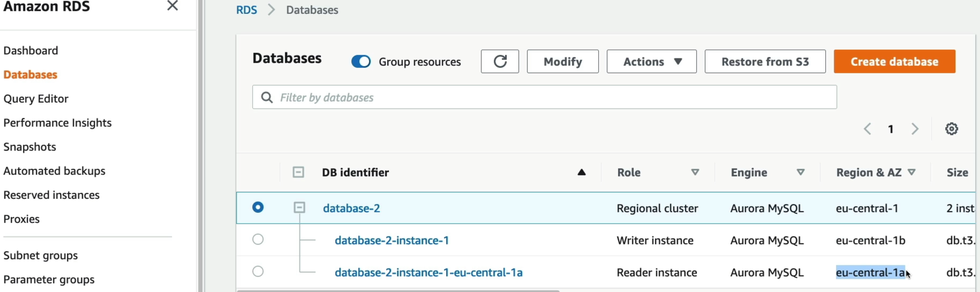Viewport: 980px width, 292px height.
Task: Collapse the database-2 cluster tree
Action: (299, 208)
